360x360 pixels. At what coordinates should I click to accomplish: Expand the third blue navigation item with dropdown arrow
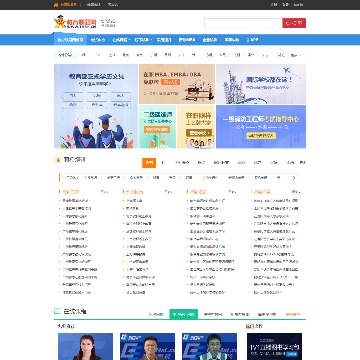click(x=121, y=40)
